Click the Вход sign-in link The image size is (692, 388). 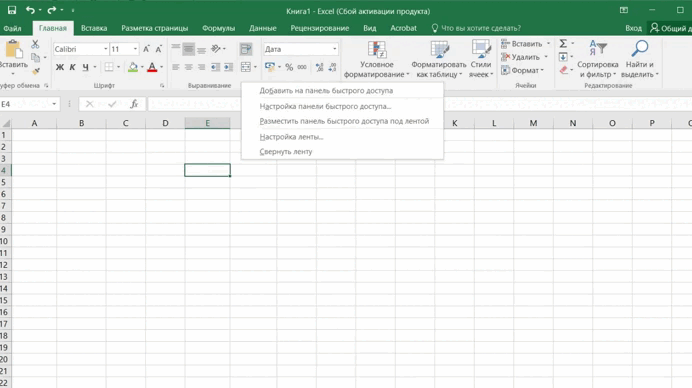click(x=633, y=28)
